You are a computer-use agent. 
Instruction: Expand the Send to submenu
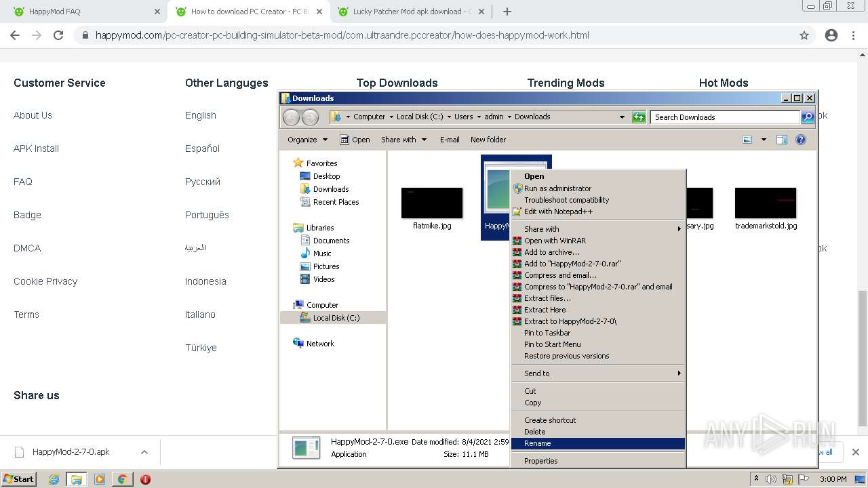597,373
